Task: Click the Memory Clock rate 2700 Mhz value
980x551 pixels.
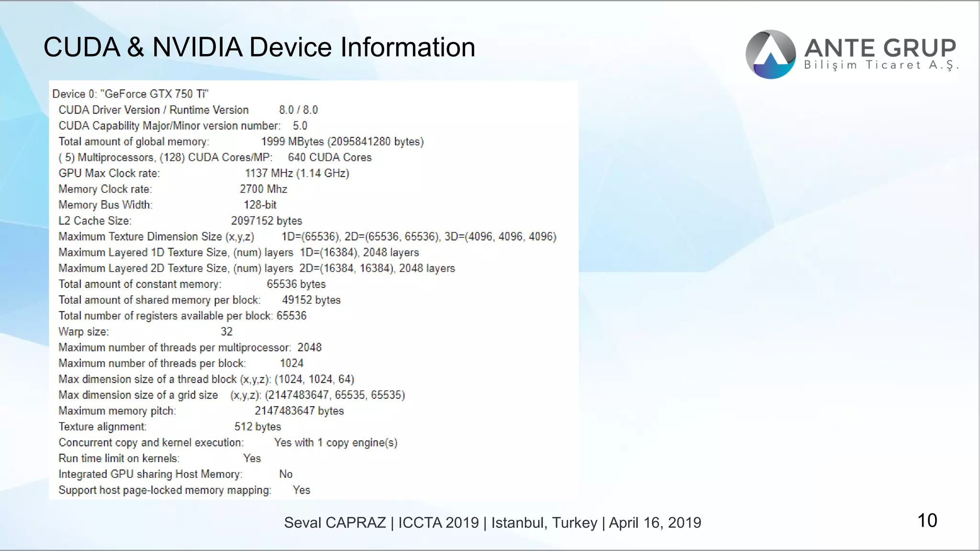Action: 263,189
